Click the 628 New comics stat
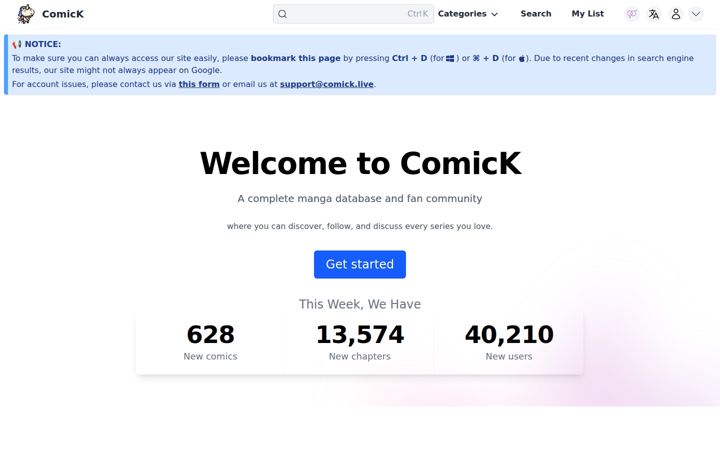Screen dimensions: 720x450 click(x=210, y=342)
